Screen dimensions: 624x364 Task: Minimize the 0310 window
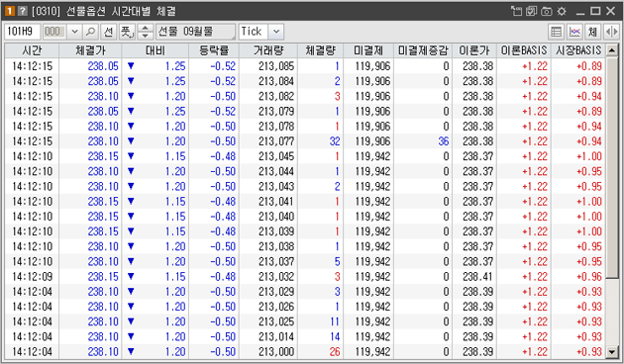pyautogui.click(x=580, y=11)
